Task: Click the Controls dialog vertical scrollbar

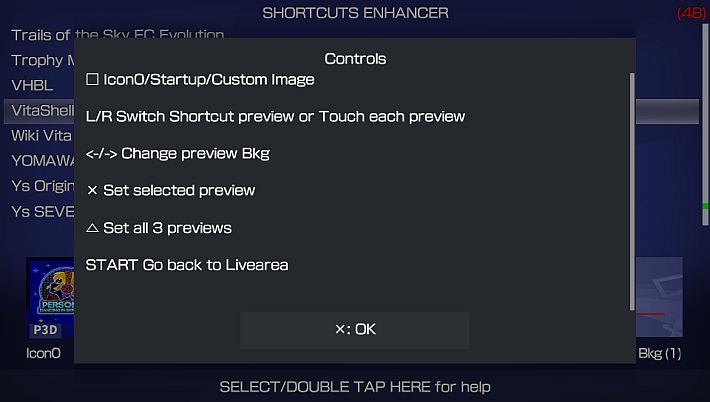Action: tap(632, 192)
